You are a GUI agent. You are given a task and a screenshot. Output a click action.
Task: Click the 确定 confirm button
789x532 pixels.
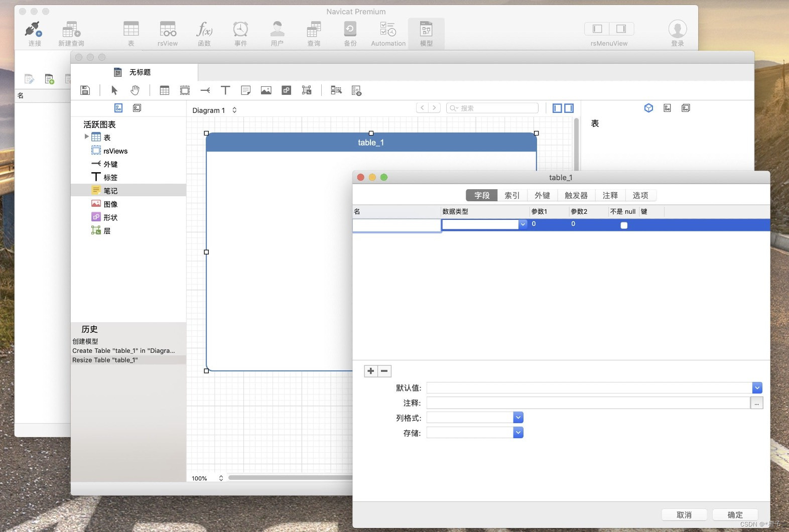click(735, 515)
